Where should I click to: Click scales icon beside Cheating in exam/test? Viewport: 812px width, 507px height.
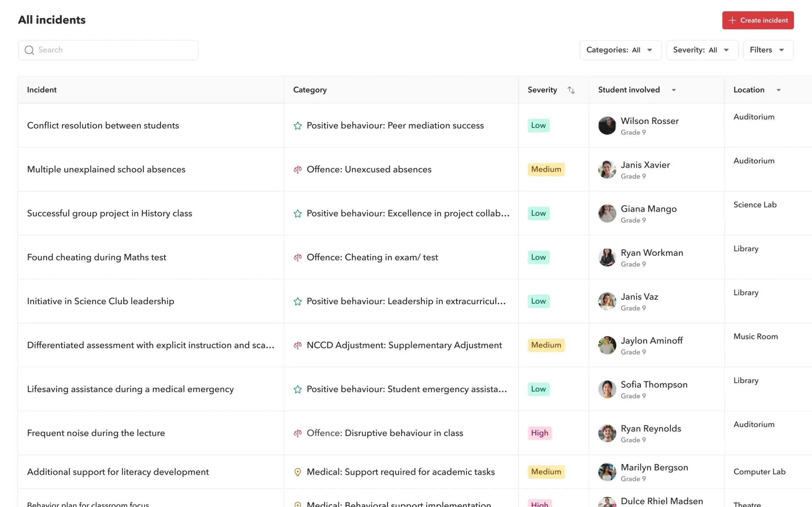(297, 257)
